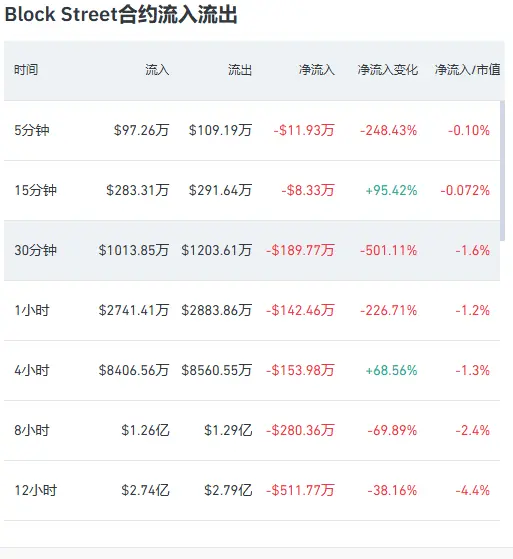This screenshot has height=559, width=513.
Task: Click the -4.4% market cap ratio
Action: point(472,491)
